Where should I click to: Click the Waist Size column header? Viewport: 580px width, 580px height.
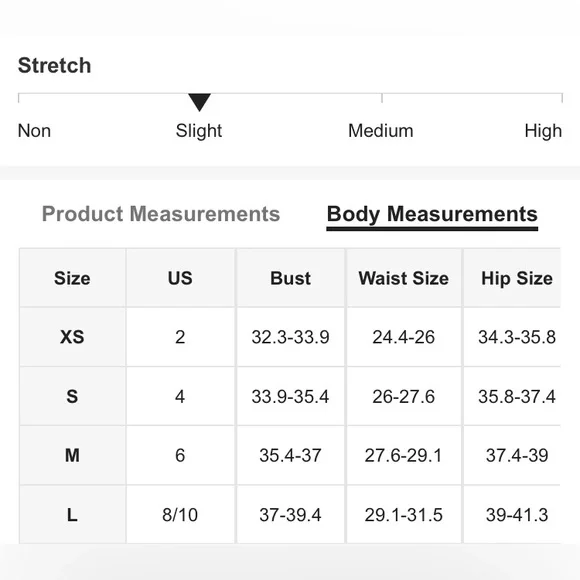[x=404, y=278]
